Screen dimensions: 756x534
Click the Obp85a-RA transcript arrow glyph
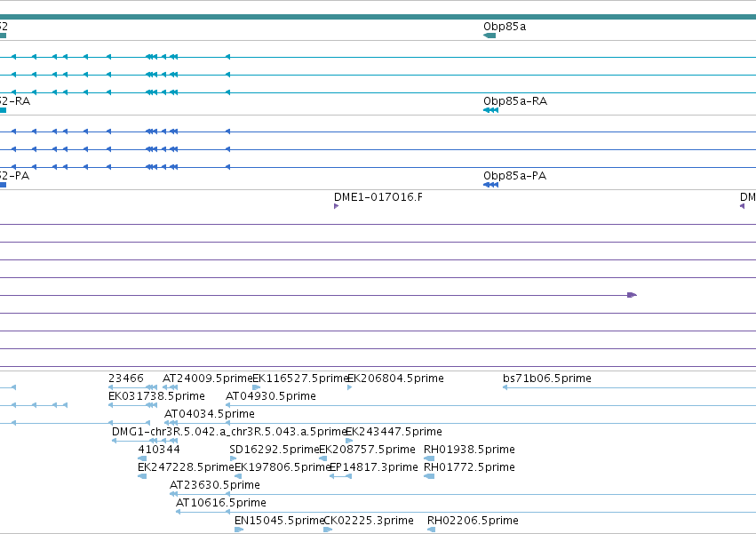pos(490,110)
